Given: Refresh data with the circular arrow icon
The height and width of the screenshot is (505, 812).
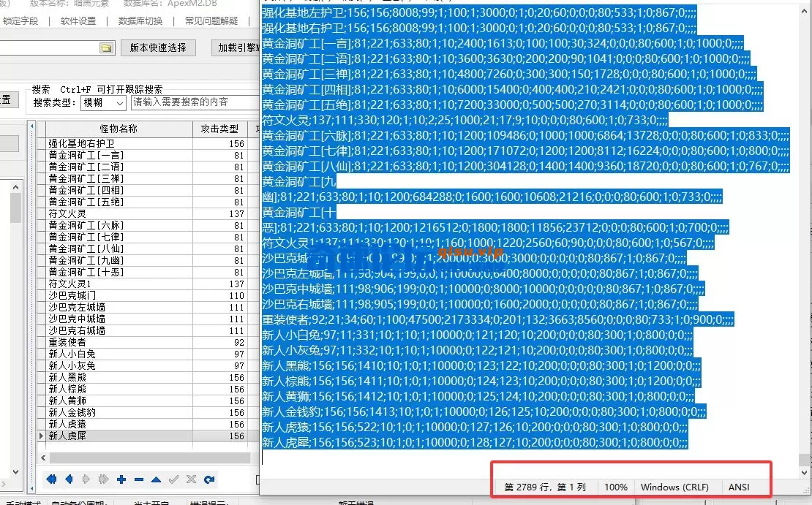Looking at the screenshot, I should click(208, 479).
